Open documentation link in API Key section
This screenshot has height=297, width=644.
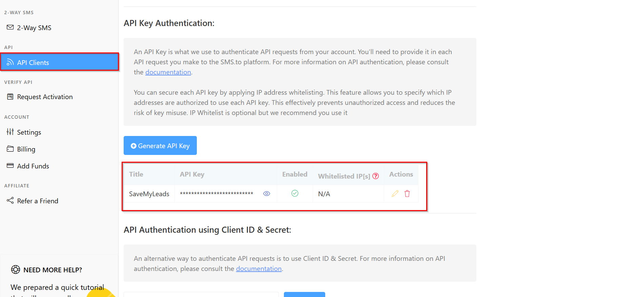168,72
